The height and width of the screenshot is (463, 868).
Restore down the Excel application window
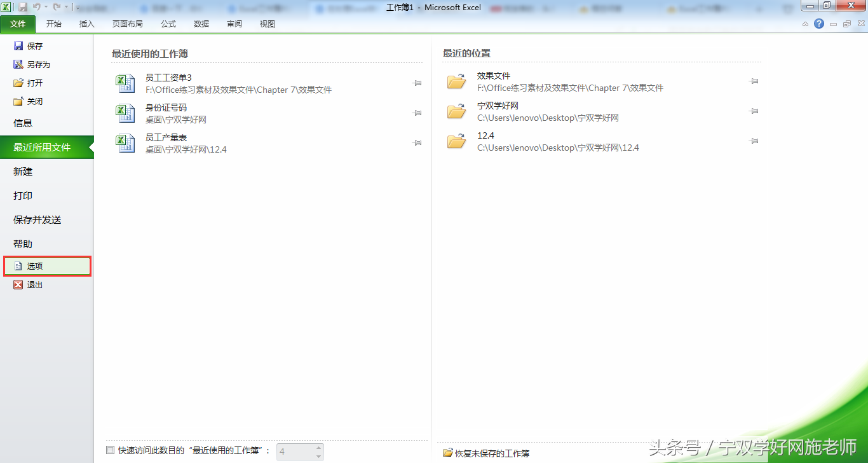pyautogui.click(x=827, y=5)
